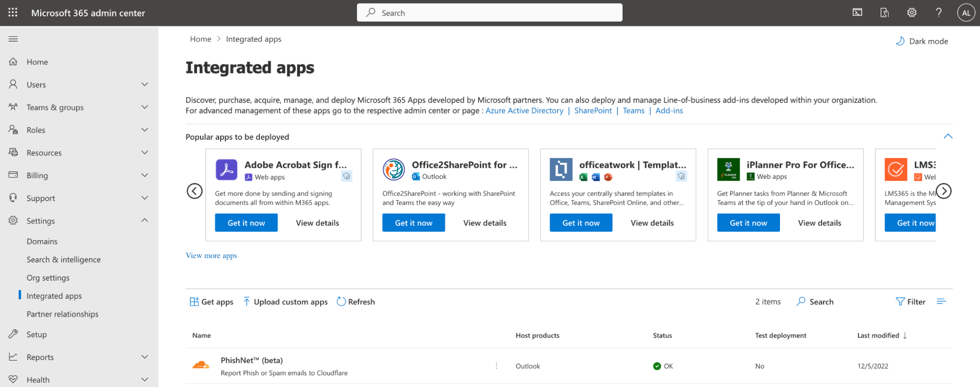Open the list view options icon beside Filter
Image resolution: width=980 pixels, height=387 pixels.
941,302
